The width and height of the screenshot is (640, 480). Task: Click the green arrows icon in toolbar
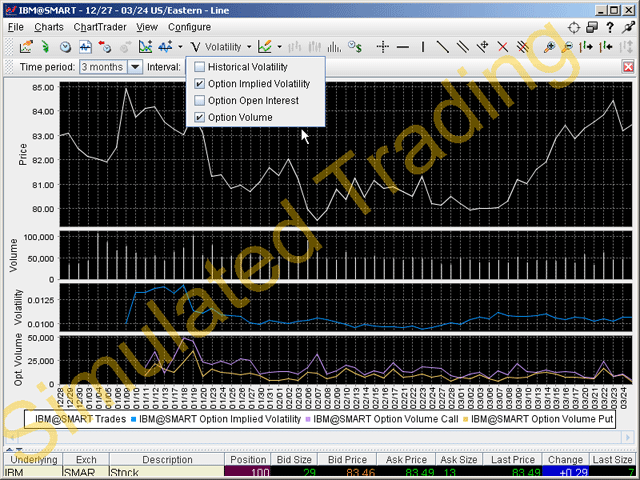coord(45,47)
